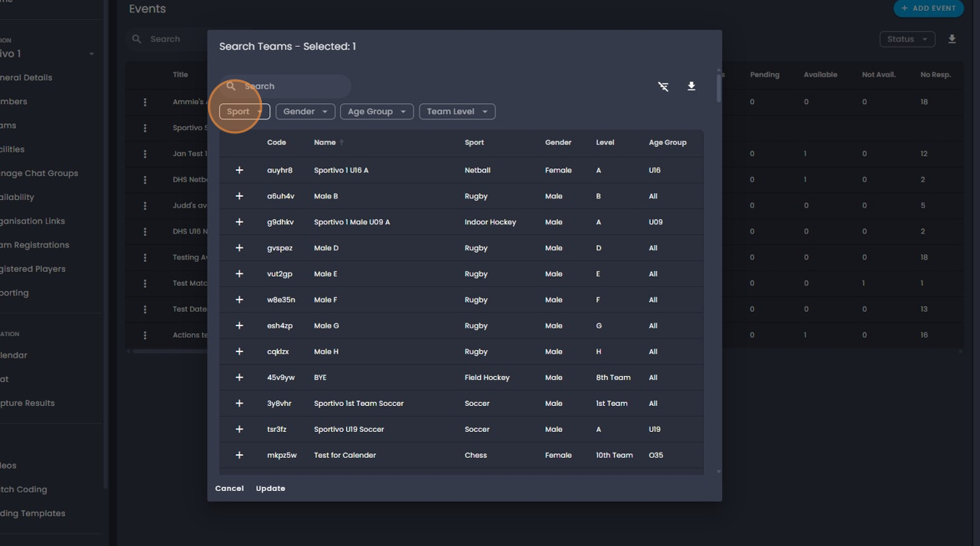
Task: Open row menu for DHS U16 N event
Action: coord(145,231)
